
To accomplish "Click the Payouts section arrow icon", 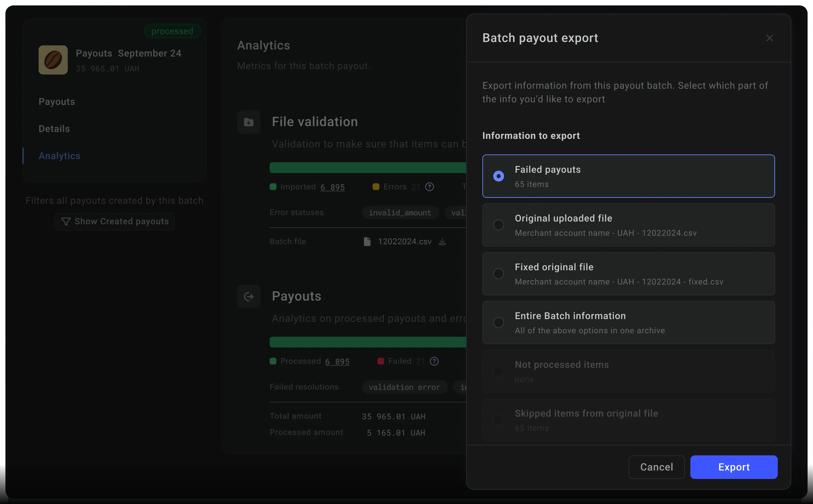I will click(249, 297).
